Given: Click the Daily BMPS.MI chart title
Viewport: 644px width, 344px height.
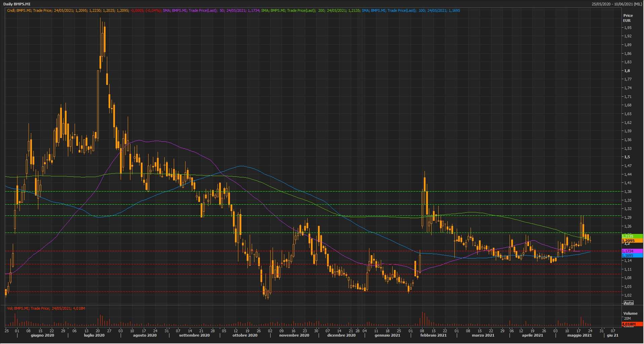Looking at the screenshot, I should click(x=17, y=4).
